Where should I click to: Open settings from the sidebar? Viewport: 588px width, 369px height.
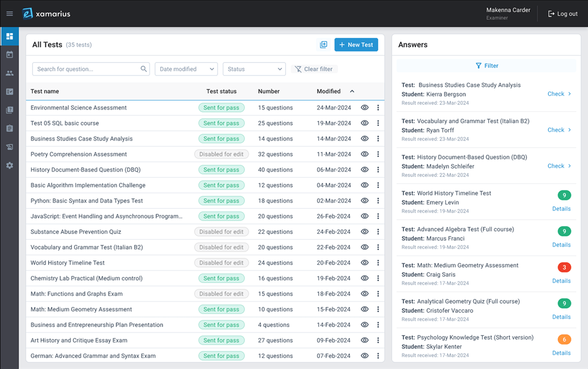pos(9,165)
